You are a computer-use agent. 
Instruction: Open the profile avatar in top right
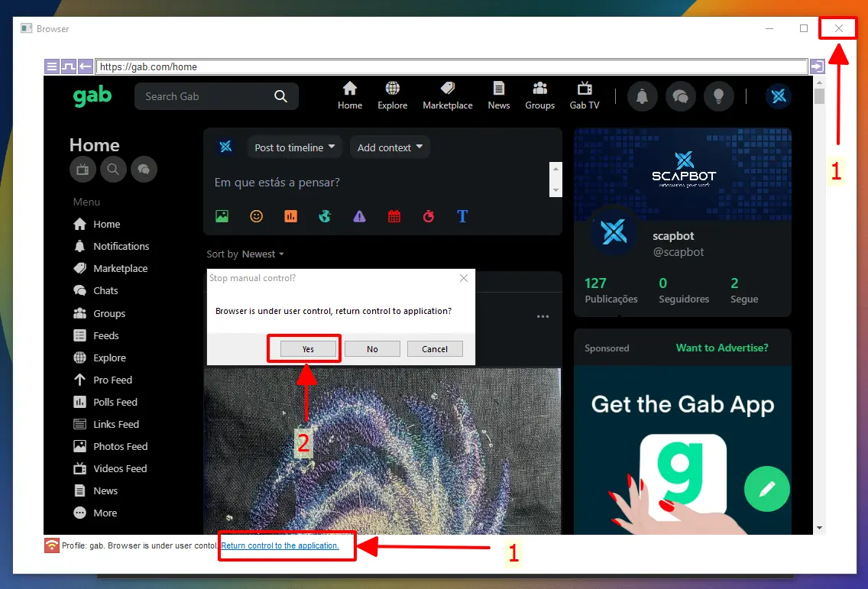779,96
